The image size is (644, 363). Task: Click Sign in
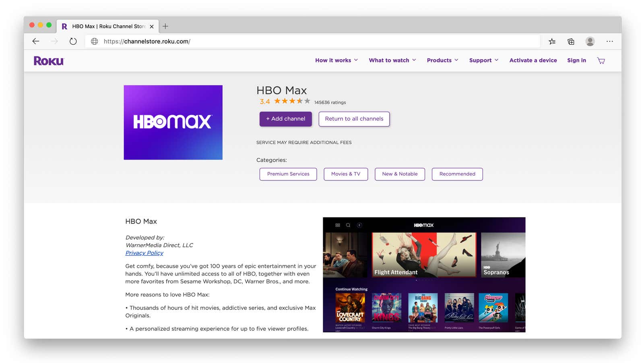point(576,60)
